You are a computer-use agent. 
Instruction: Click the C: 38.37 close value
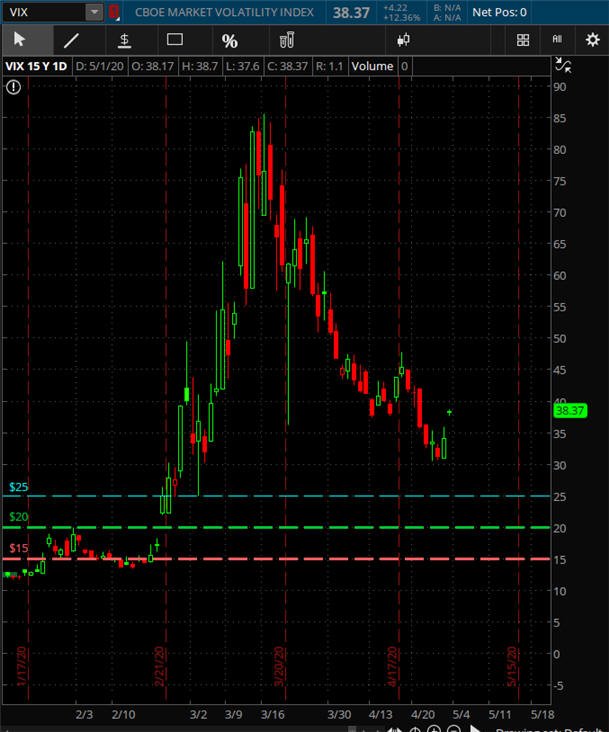[287, 66]
